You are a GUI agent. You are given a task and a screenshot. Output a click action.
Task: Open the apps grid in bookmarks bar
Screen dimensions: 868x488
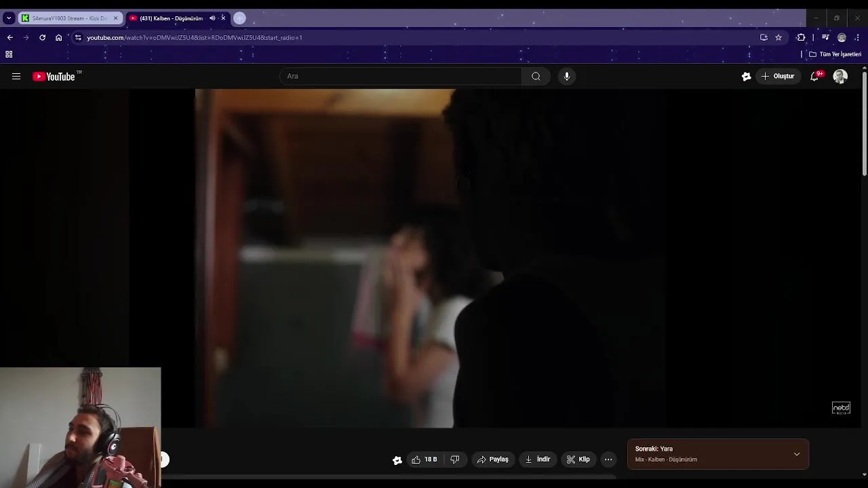(x=9, y=54)
